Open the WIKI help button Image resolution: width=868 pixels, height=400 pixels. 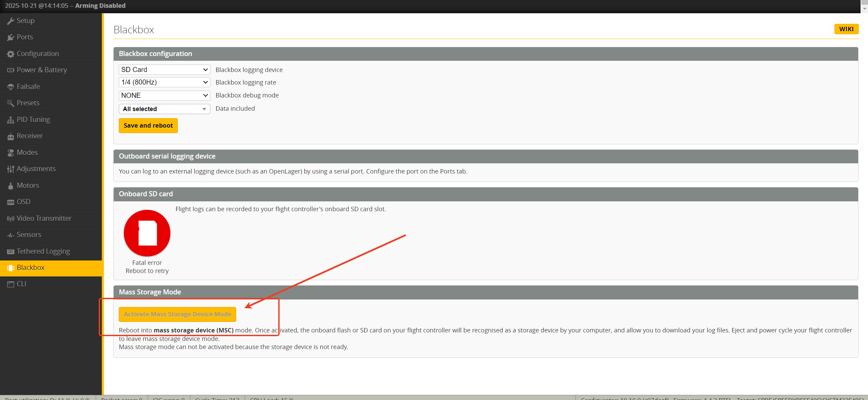point(846,29)
